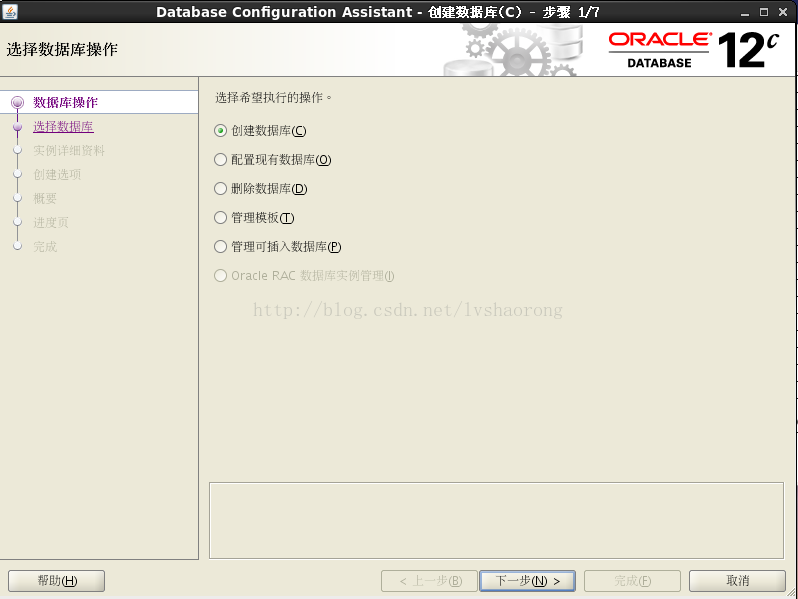
Task: Cancel the wizard with 取消 button
Action: (737, 581)
